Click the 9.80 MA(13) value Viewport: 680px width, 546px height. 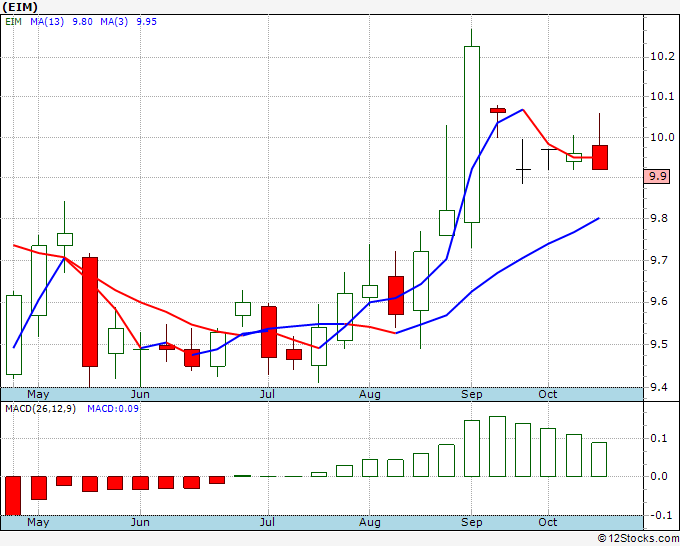tap(82, 22)
